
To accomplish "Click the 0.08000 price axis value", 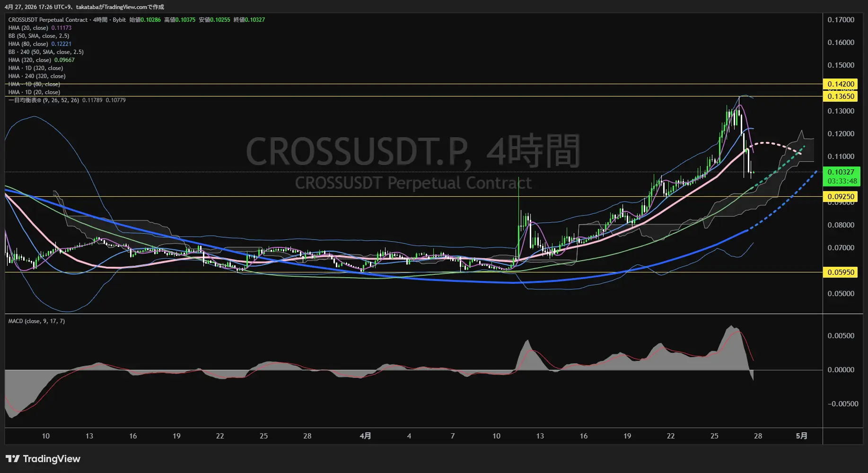I will (x=841, y=225).
